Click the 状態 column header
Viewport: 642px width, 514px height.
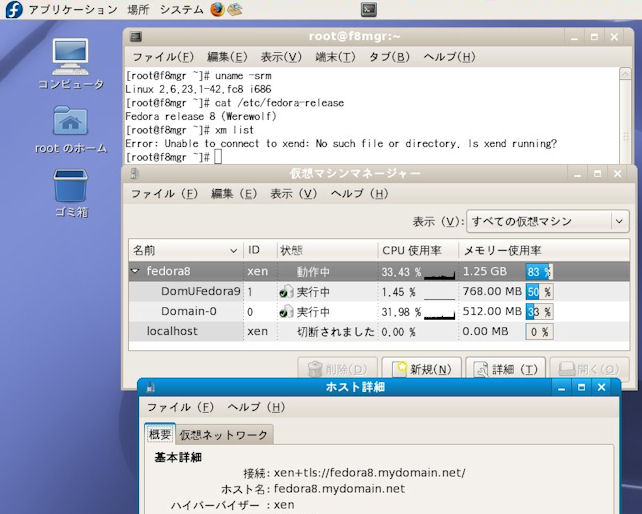click(327, 250)
